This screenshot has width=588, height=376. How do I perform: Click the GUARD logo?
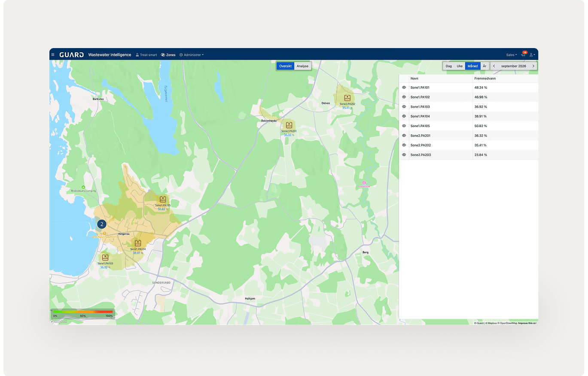[71, 55]
